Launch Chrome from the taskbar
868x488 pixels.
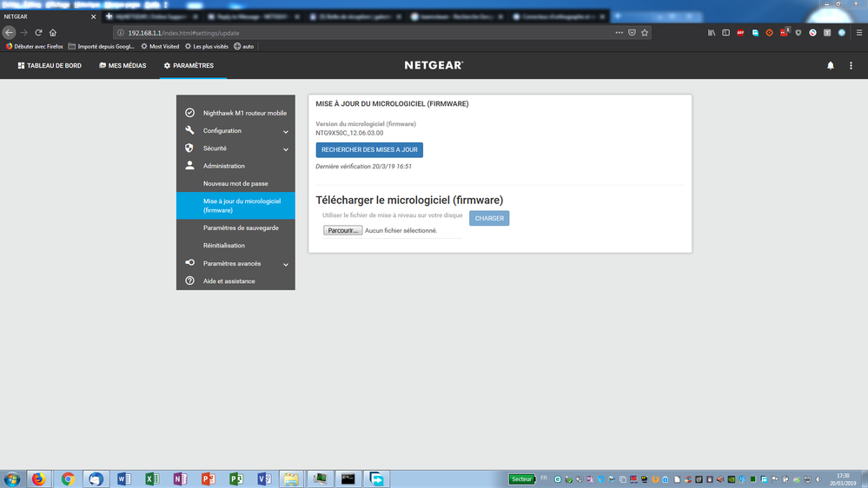click(x=68, y=478)
